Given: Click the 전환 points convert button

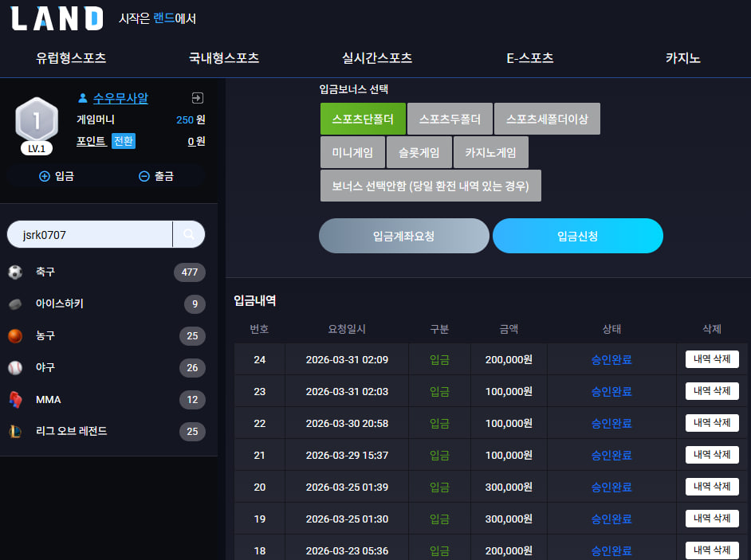Looking at the screenshot, I should [x=124, y=141].
